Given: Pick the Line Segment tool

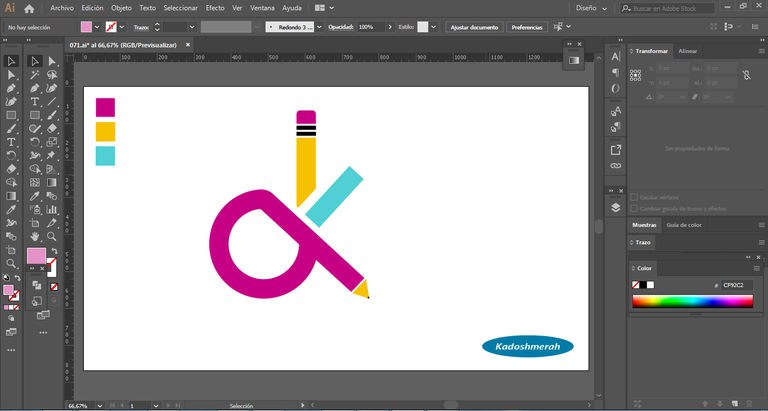Looking at the screenshot, I should (52, 102).
